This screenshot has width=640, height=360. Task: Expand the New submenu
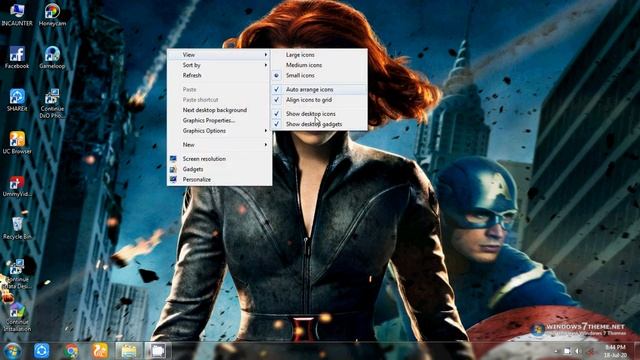click(219, 144)
